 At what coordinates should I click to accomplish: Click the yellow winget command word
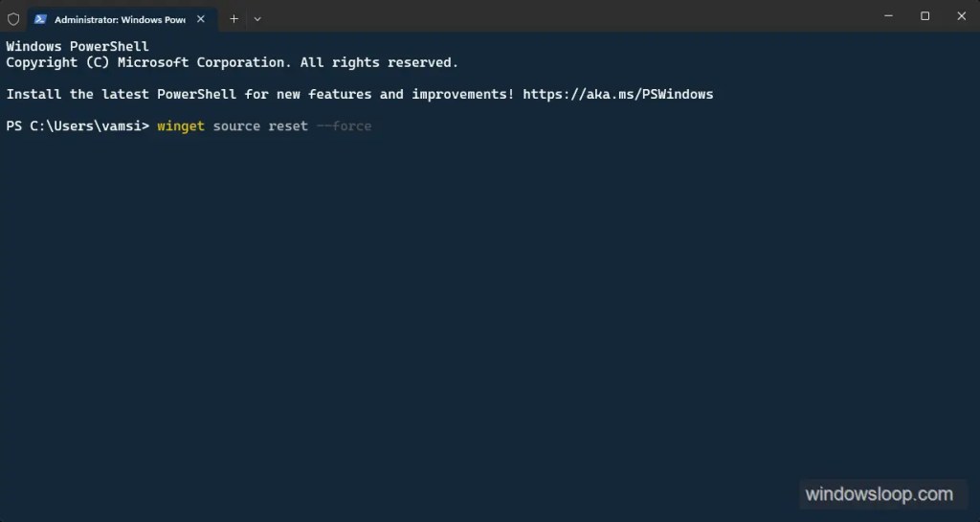pos(181,126)
